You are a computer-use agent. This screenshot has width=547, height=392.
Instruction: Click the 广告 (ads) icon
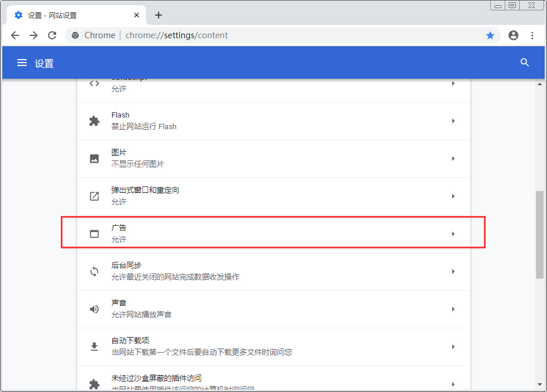tap(94, 233)
